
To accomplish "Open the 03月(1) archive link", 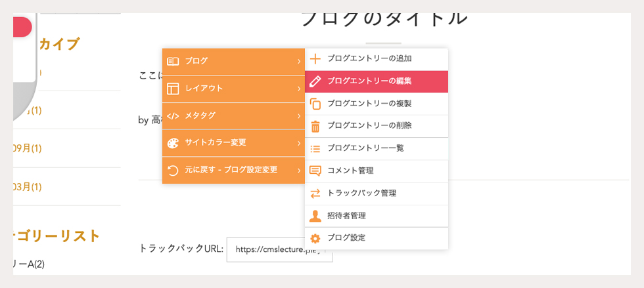I will 27,187.
